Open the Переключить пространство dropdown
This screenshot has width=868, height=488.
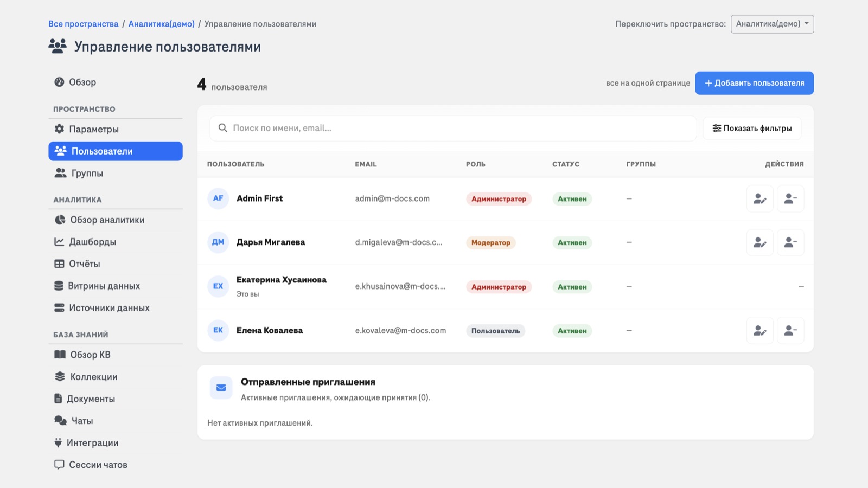pyautogui.click(x=772, y=24)
